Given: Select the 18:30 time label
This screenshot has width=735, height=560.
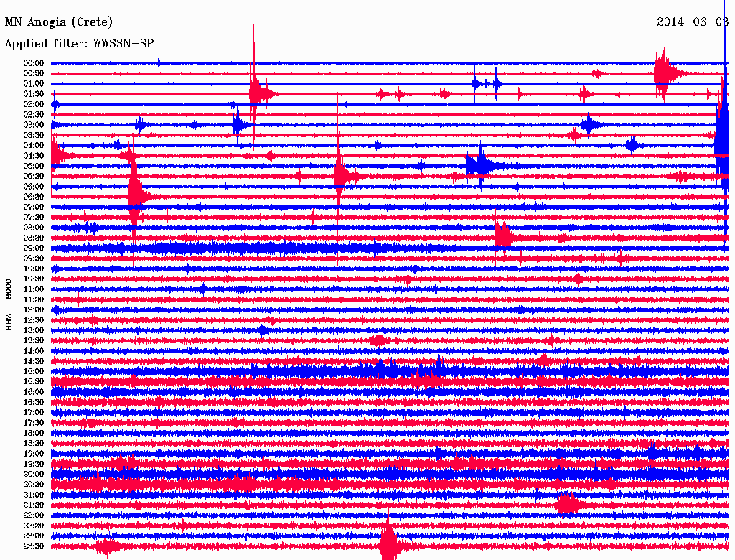Looking at the screenshot, I should 34,443.
